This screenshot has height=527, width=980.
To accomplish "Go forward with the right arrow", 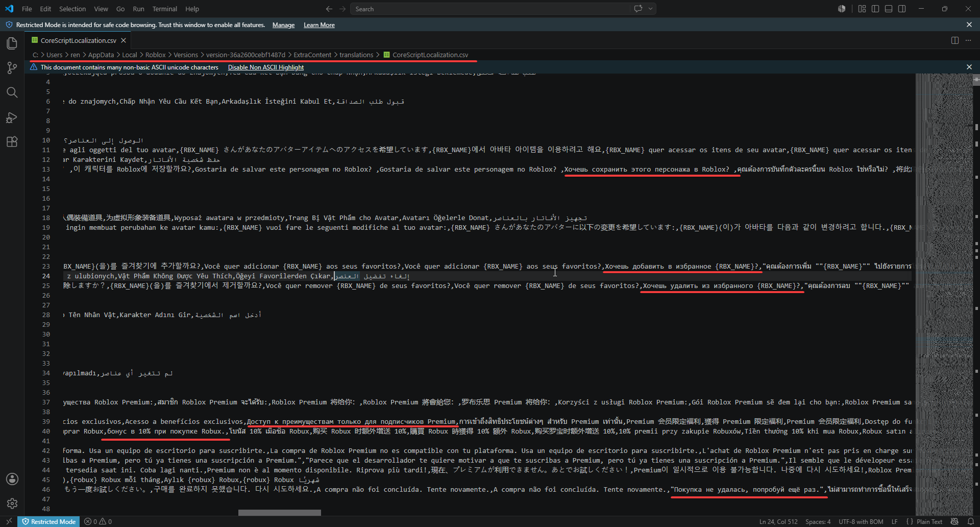I will tap(342, 9).
